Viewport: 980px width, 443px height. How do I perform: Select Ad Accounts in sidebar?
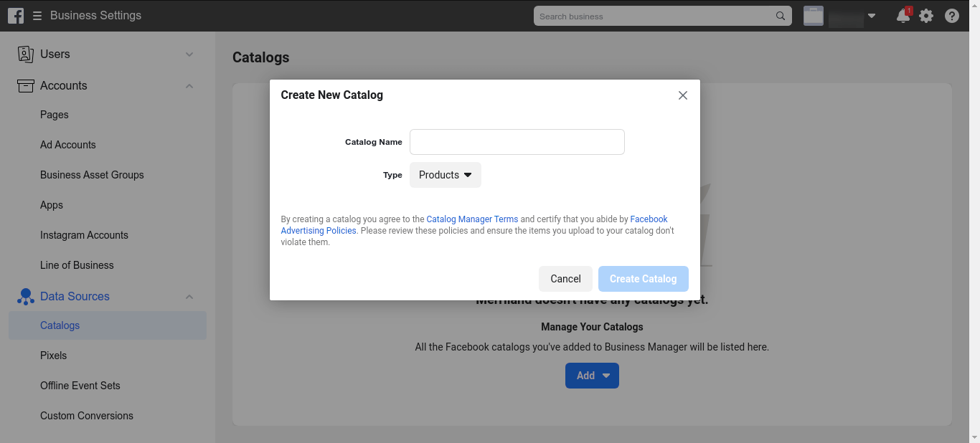(x=68, y=145)
